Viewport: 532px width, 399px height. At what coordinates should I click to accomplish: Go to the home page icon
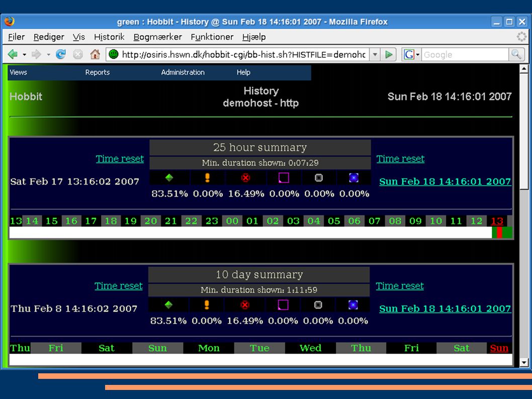point(95,54)
